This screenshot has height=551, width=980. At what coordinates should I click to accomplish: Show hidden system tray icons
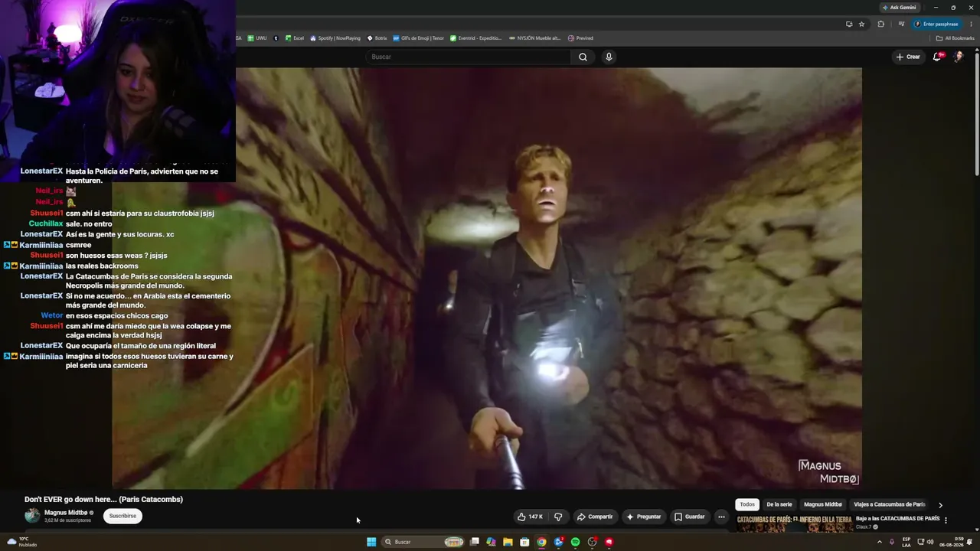coord(879,542)
